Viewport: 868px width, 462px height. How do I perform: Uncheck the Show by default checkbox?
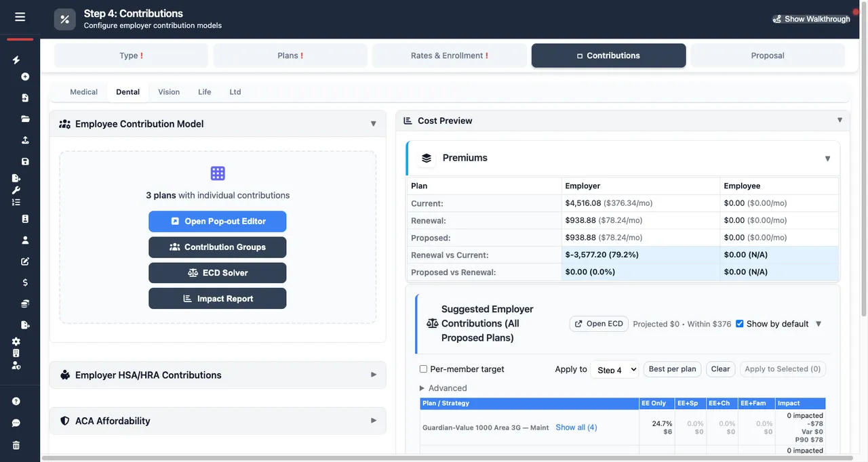(740, 324)
